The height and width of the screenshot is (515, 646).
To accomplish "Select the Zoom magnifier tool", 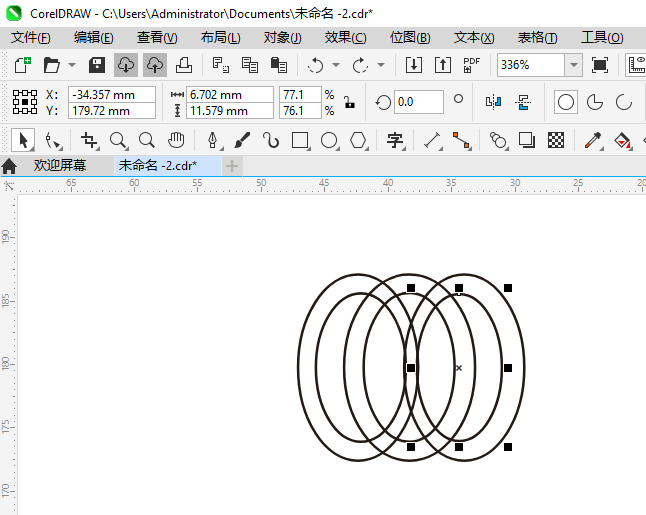I will pos(119,140).
